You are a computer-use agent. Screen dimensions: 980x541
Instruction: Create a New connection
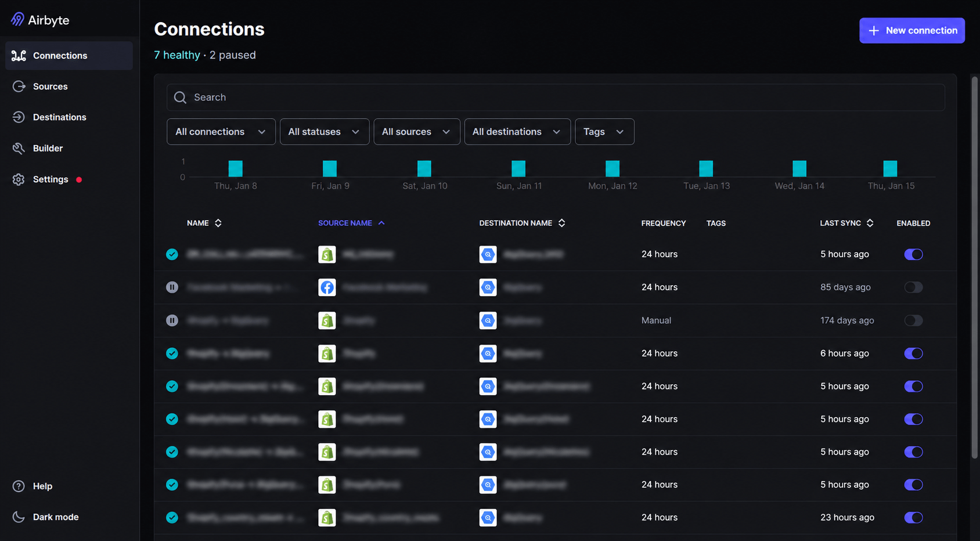click(x=912, y=30)
